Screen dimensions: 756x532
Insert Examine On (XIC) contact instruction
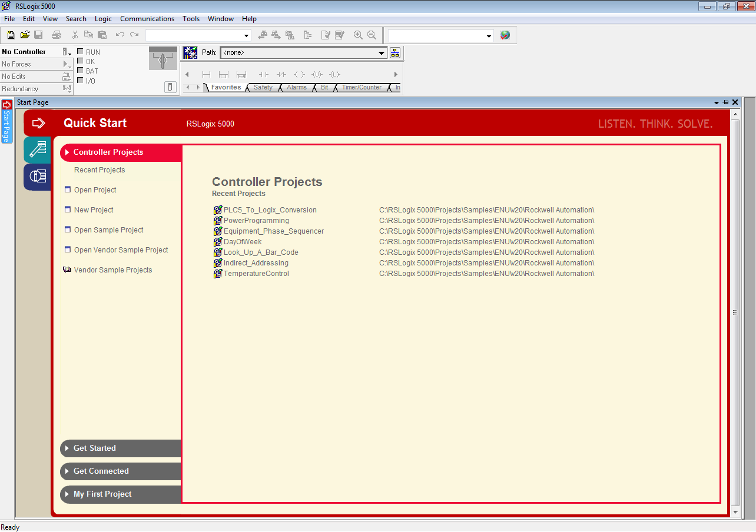264,74
